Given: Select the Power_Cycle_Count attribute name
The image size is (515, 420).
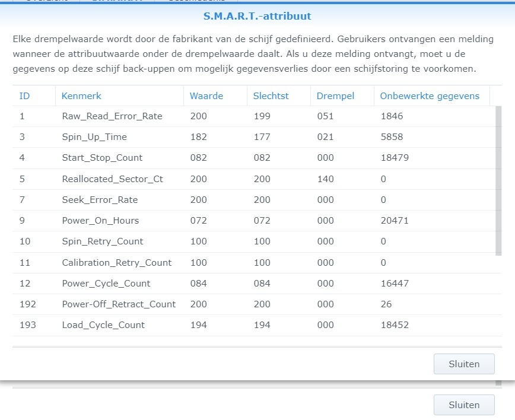Looking at the screenshot, I should click(106, 284).
